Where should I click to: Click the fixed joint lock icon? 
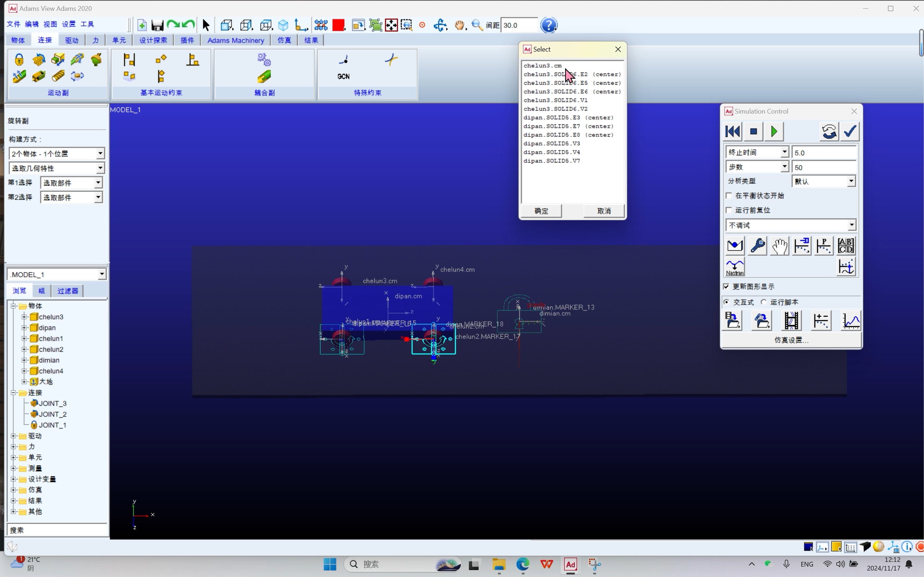[x=19, y=60]
